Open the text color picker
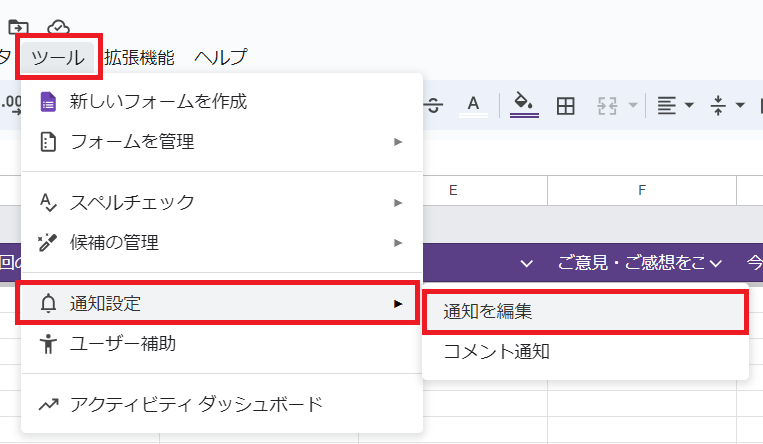763x444 pixels. (x=474, y=105)
